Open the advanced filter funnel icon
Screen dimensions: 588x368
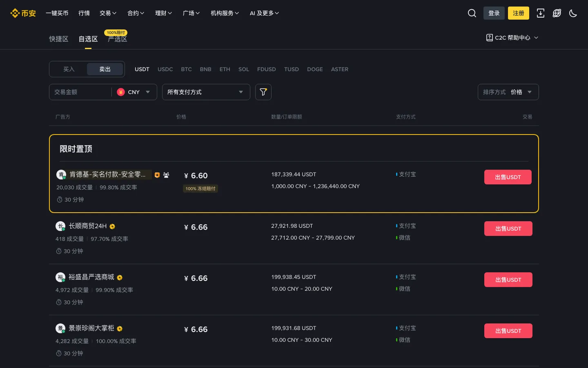pyautogui.click(x=263, y=92)
